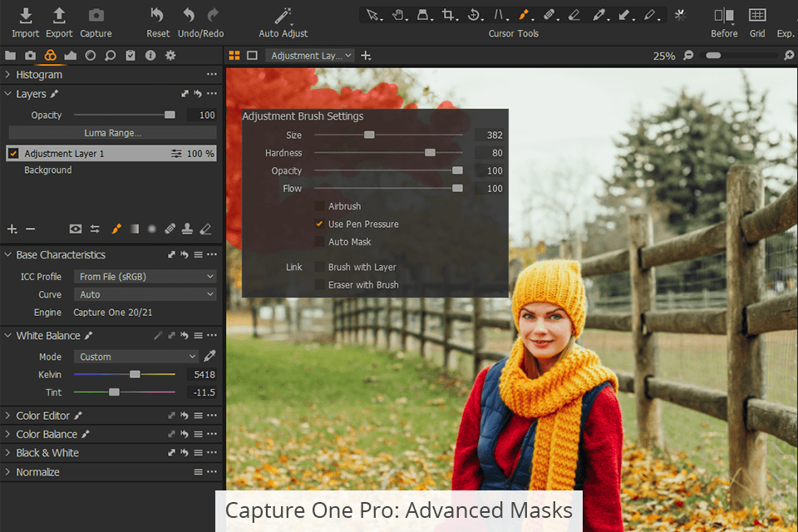Open the White Balance Mode dropdown

point(136,357)
